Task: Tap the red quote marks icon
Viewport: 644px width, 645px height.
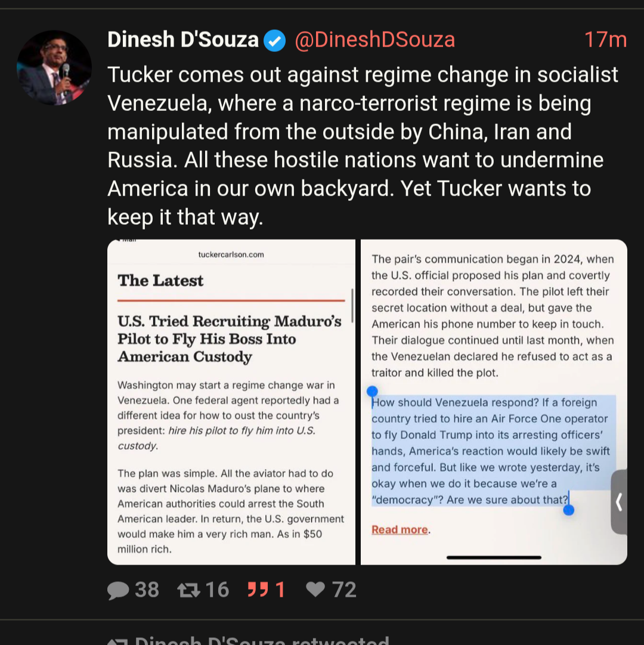Action: [x=258, y=590]
